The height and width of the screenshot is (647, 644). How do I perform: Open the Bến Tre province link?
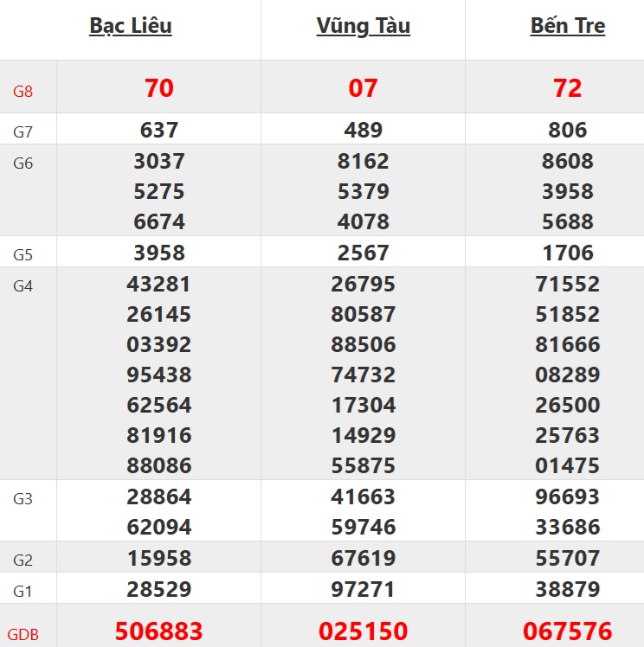(567, 26)
